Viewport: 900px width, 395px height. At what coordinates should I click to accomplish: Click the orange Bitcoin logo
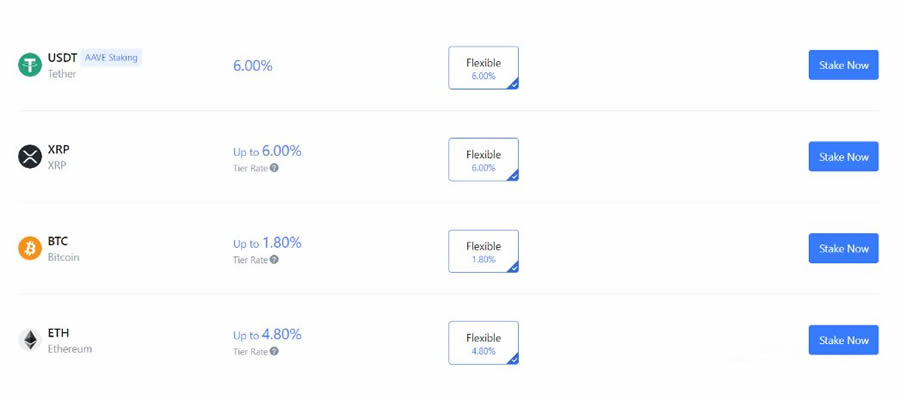click(x=30, y=248)
